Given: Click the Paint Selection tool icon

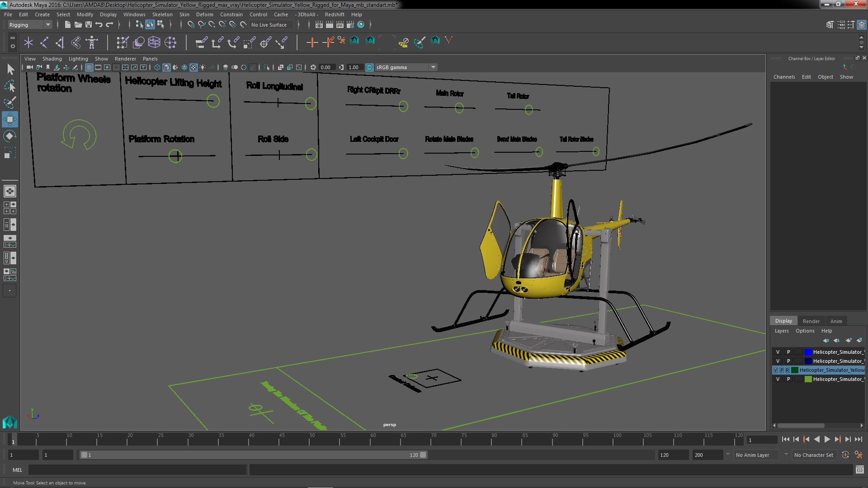Looking at the screenshot, I should point(9,103).
